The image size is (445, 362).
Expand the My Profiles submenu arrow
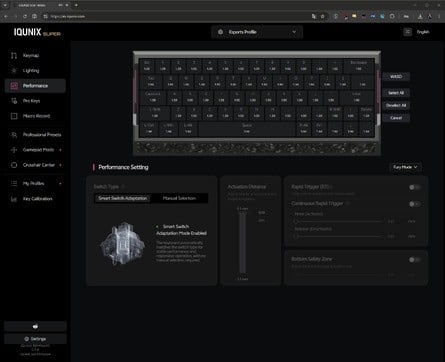60,183
